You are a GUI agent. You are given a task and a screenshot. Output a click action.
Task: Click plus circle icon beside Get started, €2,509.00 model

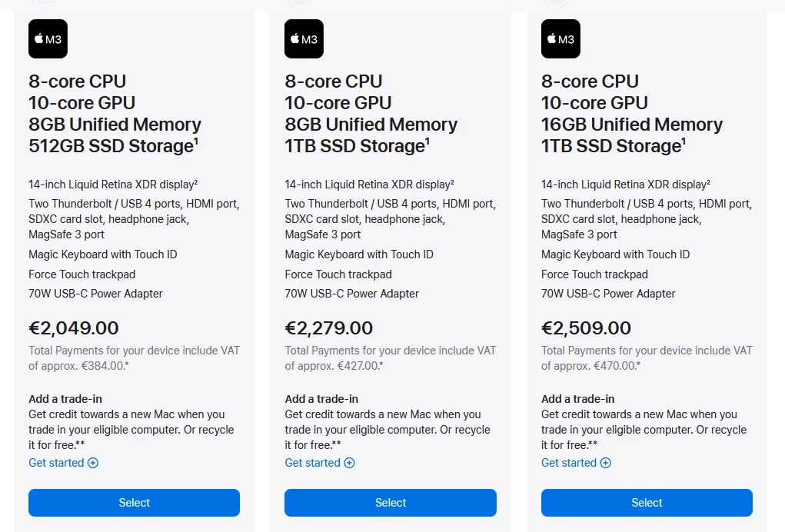tap(606, 463)
